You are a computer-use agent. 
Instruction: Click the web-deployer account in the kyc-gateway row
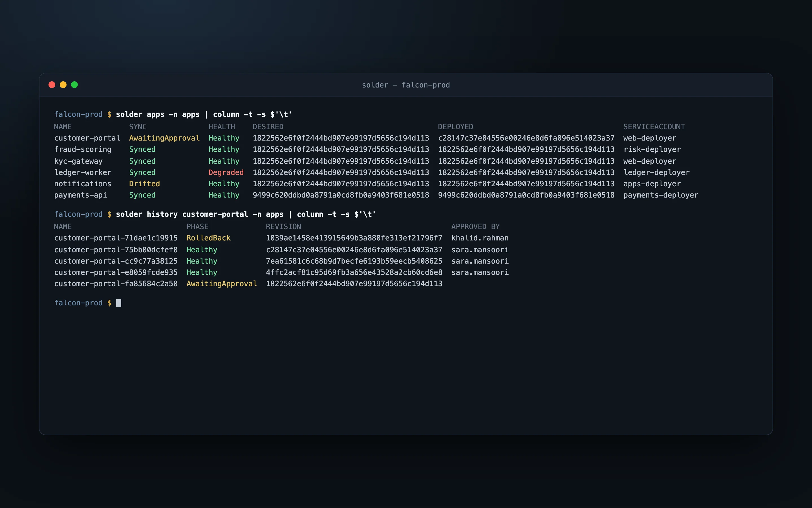tap(650, 161)
